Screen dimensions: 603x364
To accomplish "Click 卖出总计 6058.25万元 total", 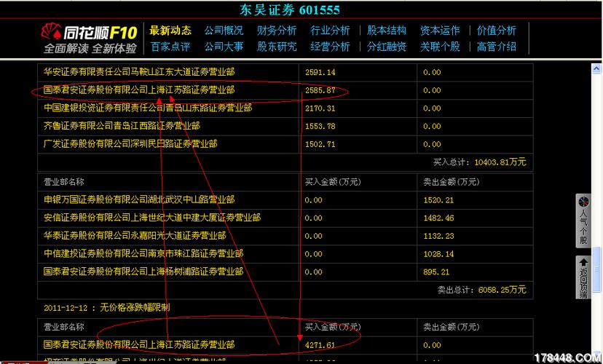I will pos(481,290).
